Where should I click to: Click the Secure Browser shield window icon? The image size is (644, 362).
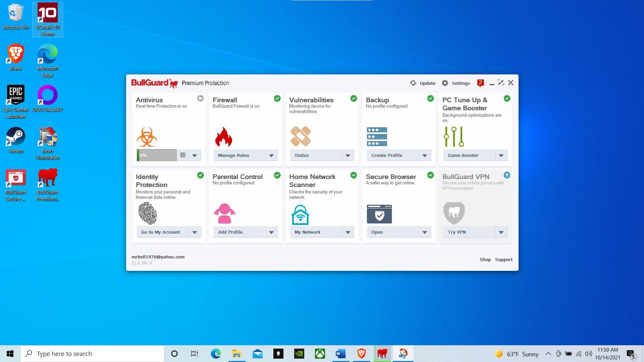[x=379, y=214]
